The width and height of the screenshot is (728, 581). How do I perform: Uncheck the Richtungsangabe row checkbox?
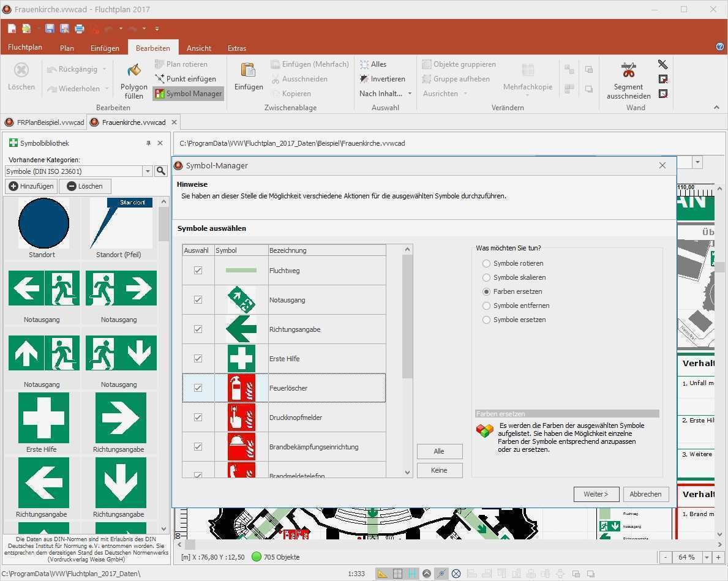pyautogui.click(x=198, y=329)
